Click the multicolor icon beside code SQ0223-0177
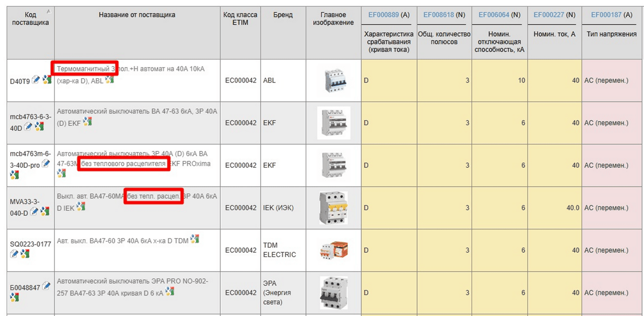 tap(25, 254)
